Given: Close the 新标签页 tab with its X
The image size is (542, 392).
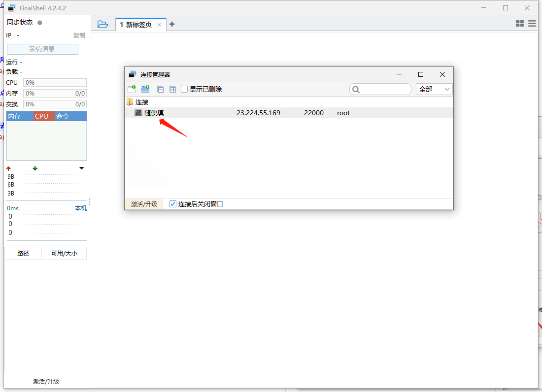Looking at the screenshot, I should pos(160,25).
